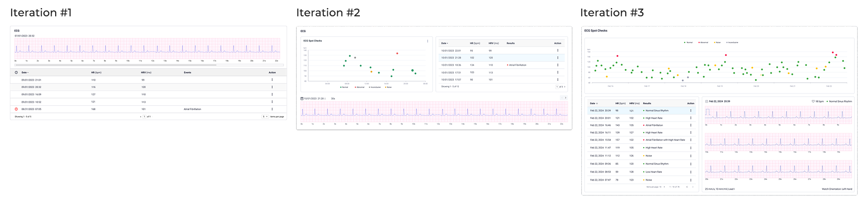Click Results column header in Iteration #3 table

[x=647, y=103]
